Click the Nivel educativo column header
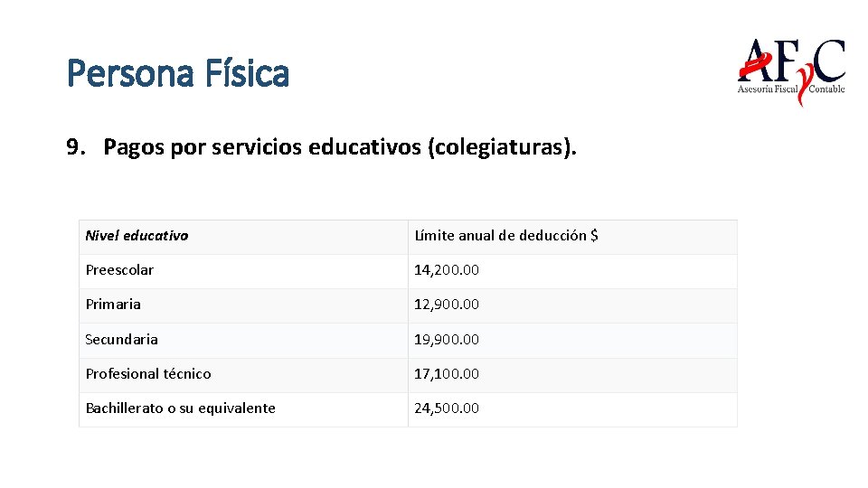Image resolution: width=868 pixels, height=488 pixels. pyautogui.click(x=137, y=236)
